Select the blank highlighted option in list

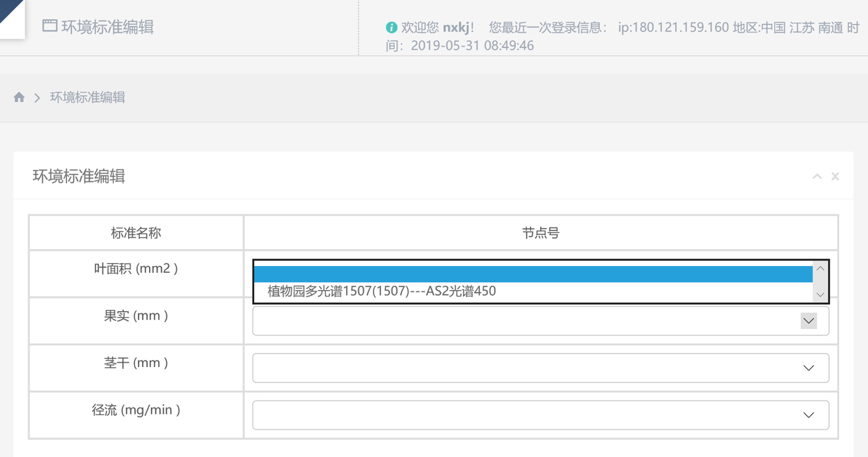coord(532,274)
